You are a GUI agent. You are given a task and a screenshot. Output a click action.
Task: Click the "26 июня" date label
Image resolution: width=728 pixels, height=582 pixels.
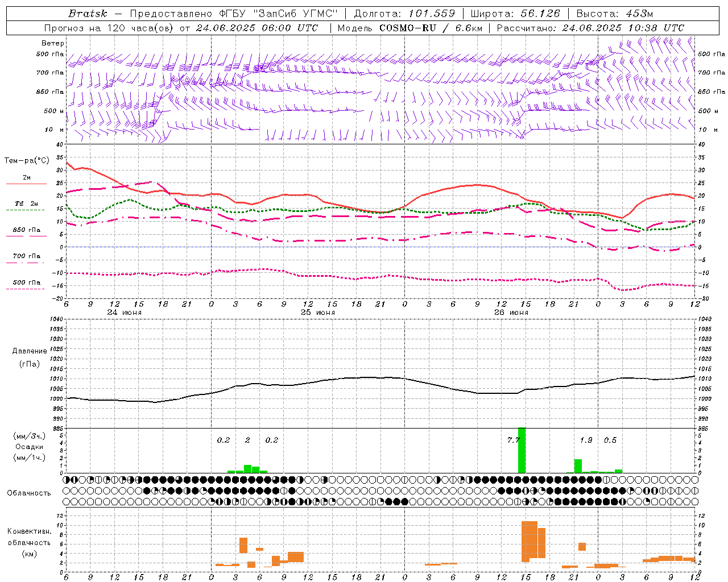(x=511, y=313)
